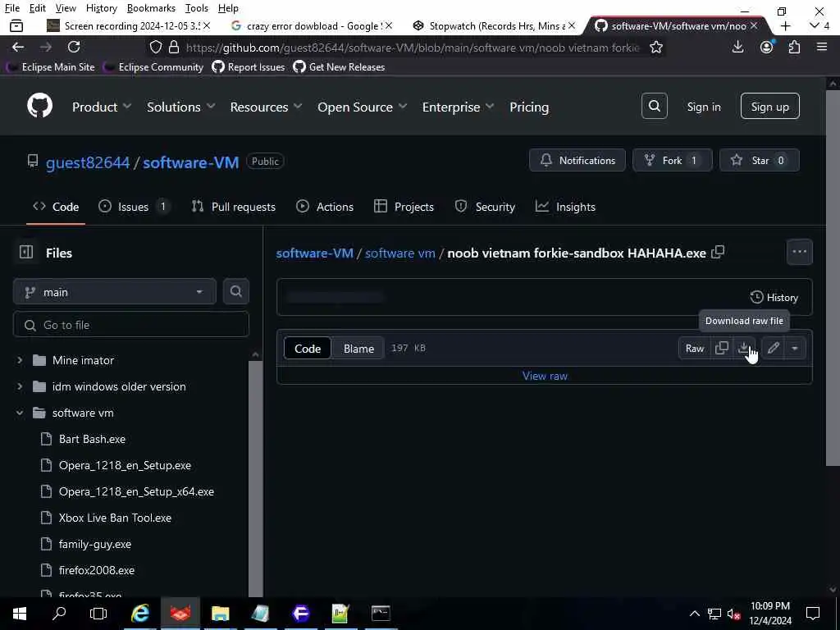Open Windows Start button
Image resolution: width=840 pixels, height=630 pixels.
coord(20,614)
